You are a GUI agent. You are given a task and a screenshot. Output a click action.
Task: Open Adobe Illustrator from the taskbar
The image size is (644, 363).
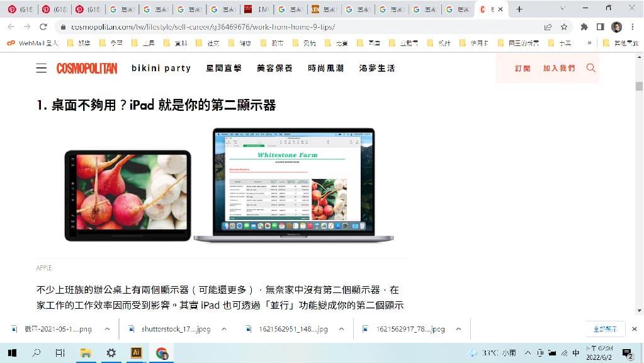(135, 353)
